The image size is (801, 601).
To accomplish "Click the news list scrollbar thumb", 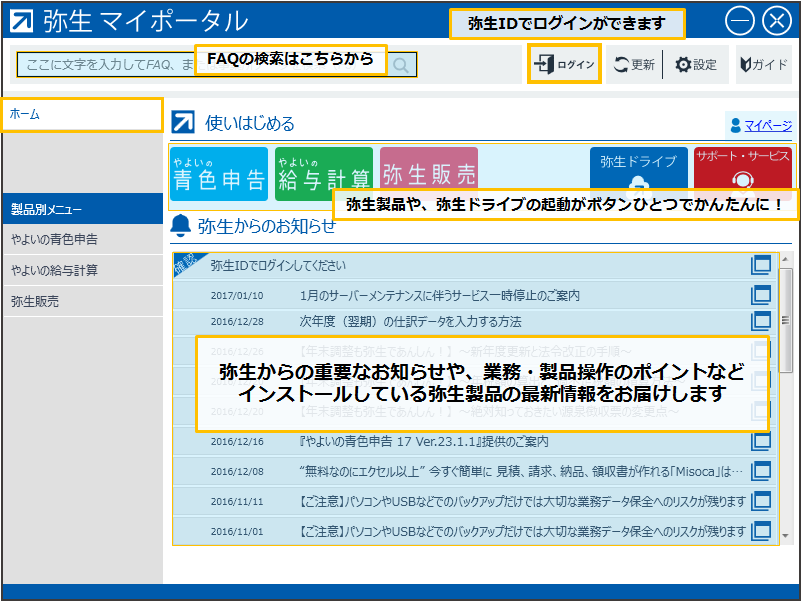I will [786, 320].
